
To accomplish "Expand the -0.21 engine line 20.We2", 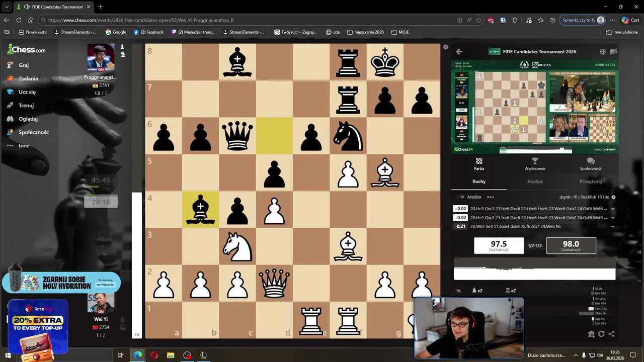I will point(612,227).
